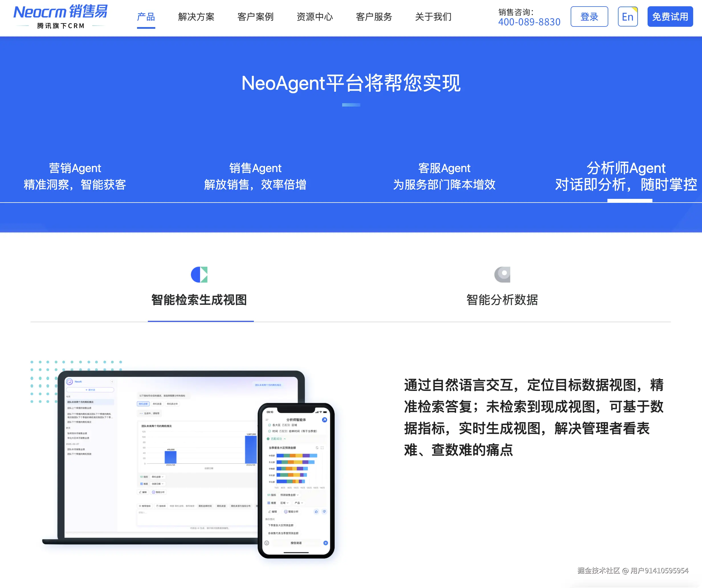
Task: Open the 产品 menu in the navigation bar
Action: pos(146,17)
